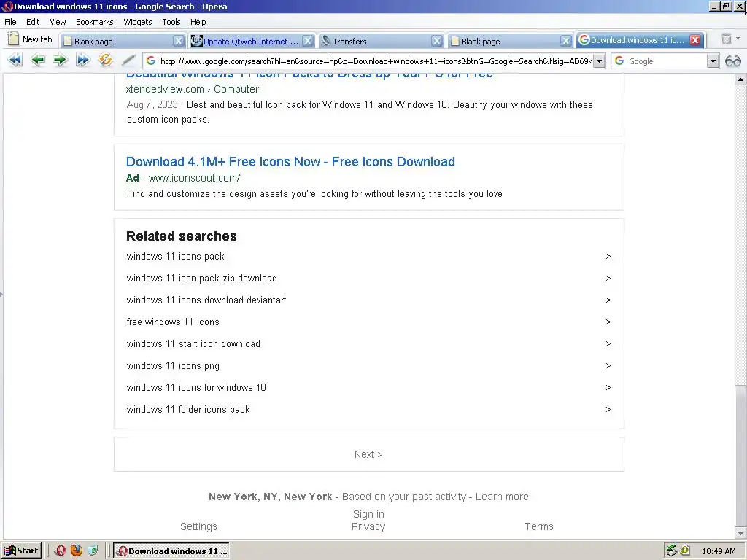Viewport: 747px width, 560px height.
Task: Close the Download windows 11 icons tab
Action: pyautogui.click(x=695, y=40)
